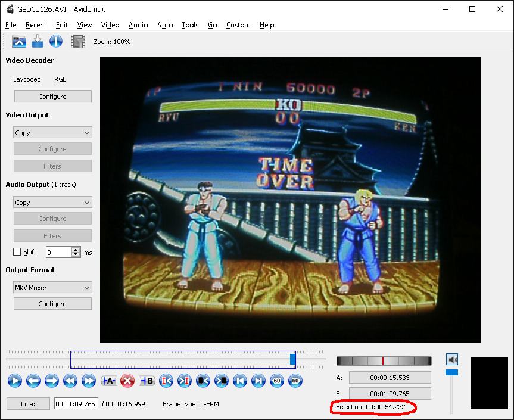Expand the Audio Output codec dropdown
The height and width of the screenshot is (420, 514).
click(52, 202)
